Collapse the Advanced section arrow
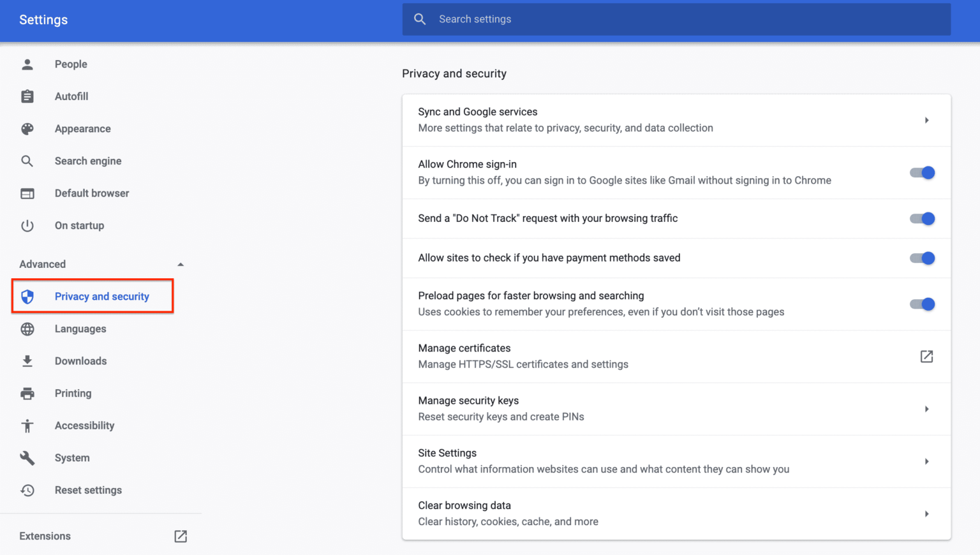This screenshot has height=555, width=980. (181, 264)
